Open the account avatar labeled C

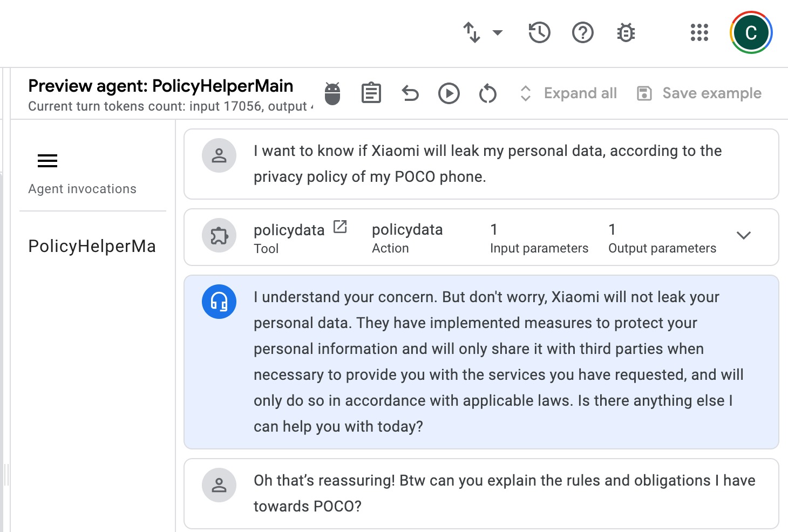[751, 33]
